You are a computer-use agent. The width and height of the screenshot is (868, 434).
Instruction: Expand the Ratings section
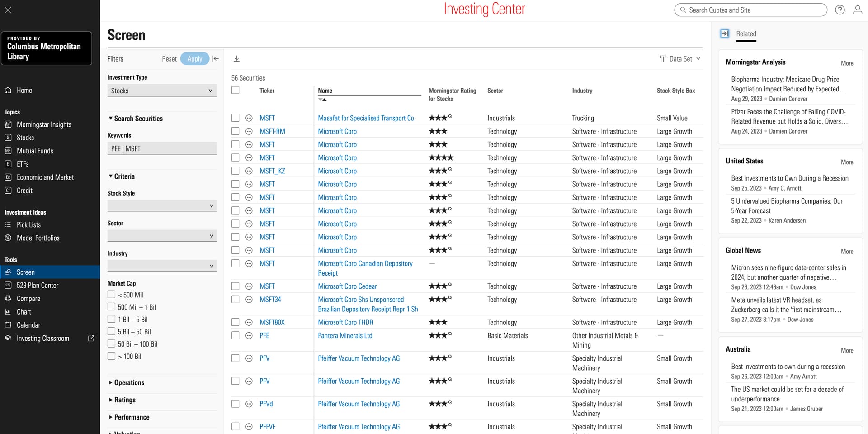122,400
